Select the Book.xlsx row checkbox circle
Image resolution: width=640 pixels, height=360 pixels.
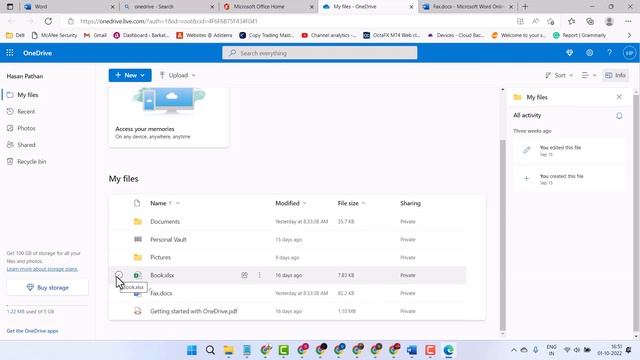(x=118, y=275)
